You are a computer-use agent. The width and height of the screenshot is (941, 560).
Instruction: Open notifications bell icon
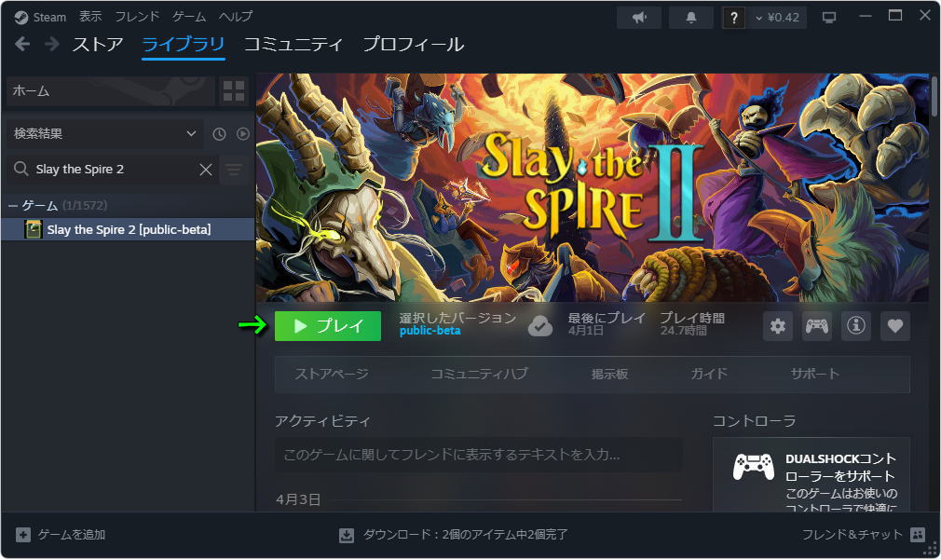point(691,18)
